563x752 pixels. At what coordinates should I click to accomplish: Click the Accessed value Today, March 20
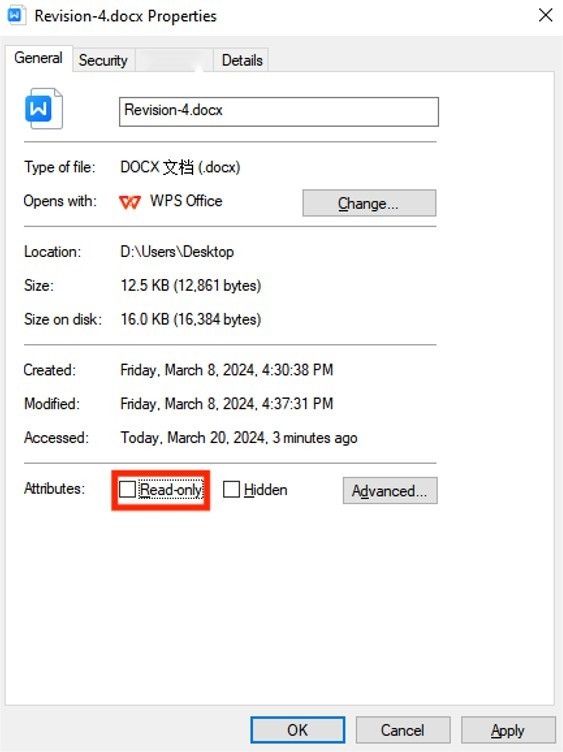click(238, 437)
